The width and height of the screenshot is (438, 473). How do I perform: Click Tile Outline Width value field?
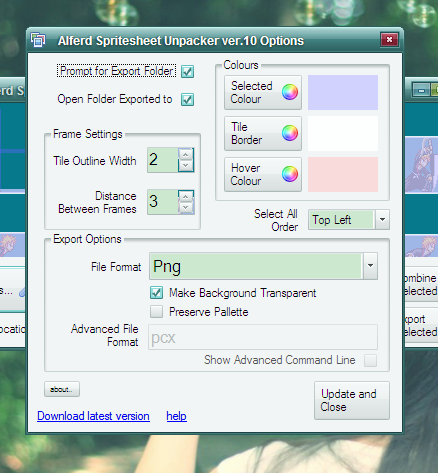tap(163, 160)
